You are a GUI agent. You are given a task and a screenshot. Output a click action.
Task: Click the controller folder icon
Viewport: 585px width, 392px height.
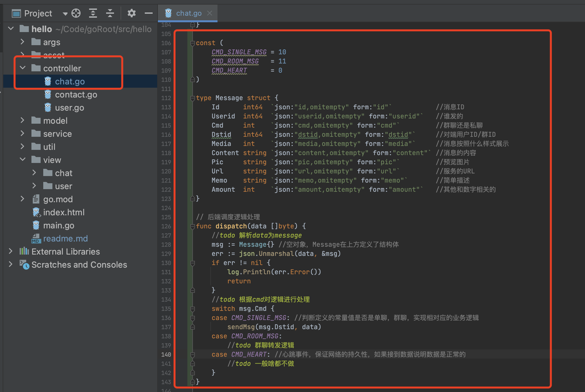pyautogui.click(x=36, y=68)
